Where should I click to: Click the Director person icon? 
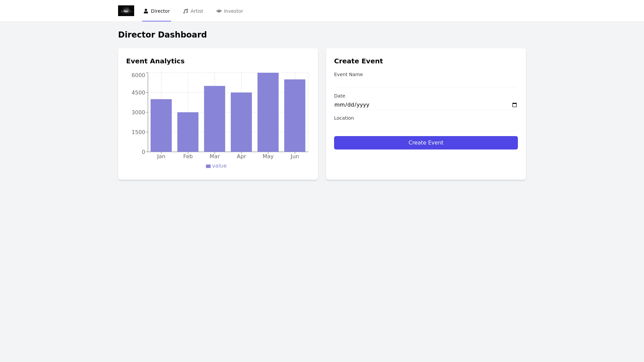pos(146,11)
